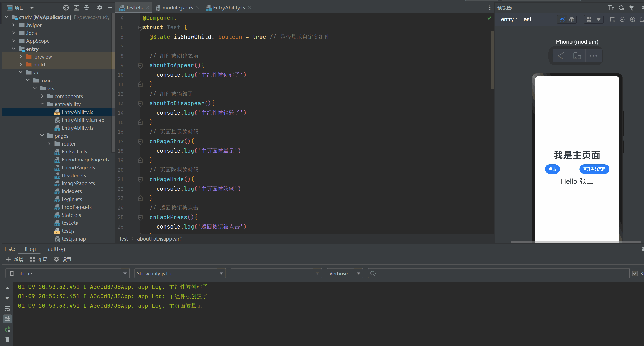This screenshot has width=644, height=346.
Task: Click the green restart log icon
Action: [7, 329]
